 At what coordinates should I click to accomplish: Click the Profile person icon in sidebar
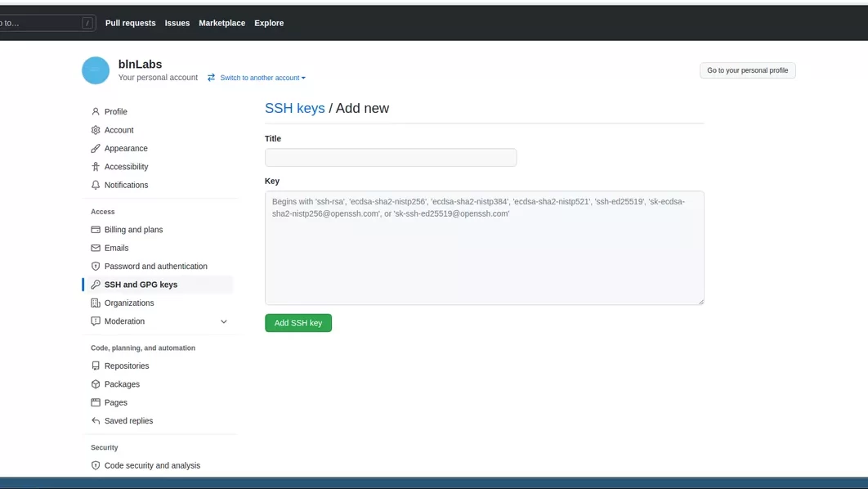pyautogui.click(x=95, y=111)
